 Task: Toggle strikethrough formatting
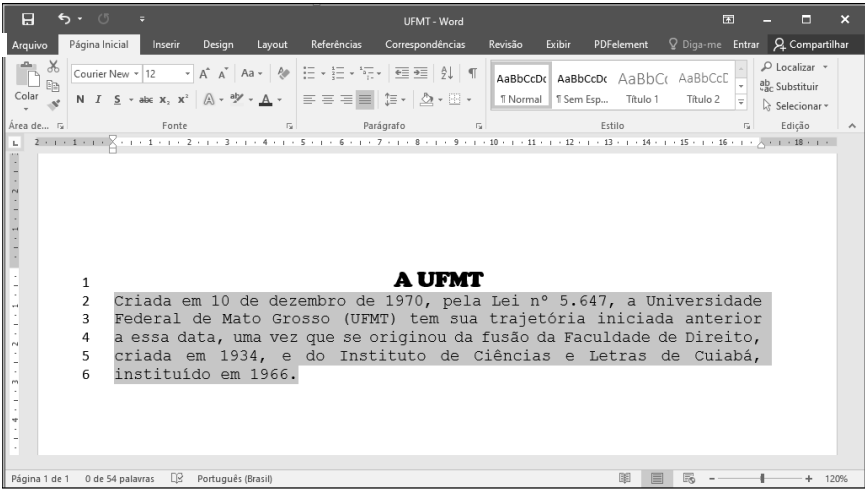(146, 100)
